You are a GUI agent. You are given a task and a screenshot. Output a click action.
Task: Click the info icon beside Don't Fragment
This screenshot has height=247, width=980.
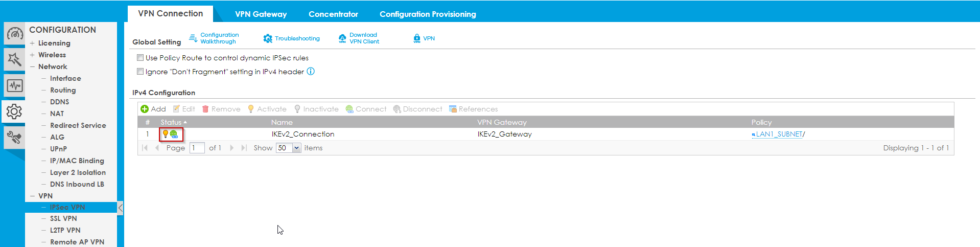[311, 72]
